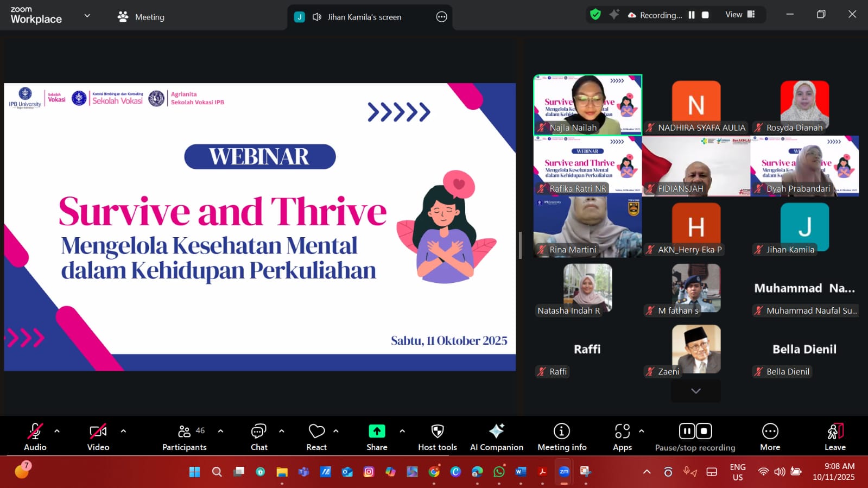Open Host tools shield icon
The image size is (868, 488).
pos(437,431)
